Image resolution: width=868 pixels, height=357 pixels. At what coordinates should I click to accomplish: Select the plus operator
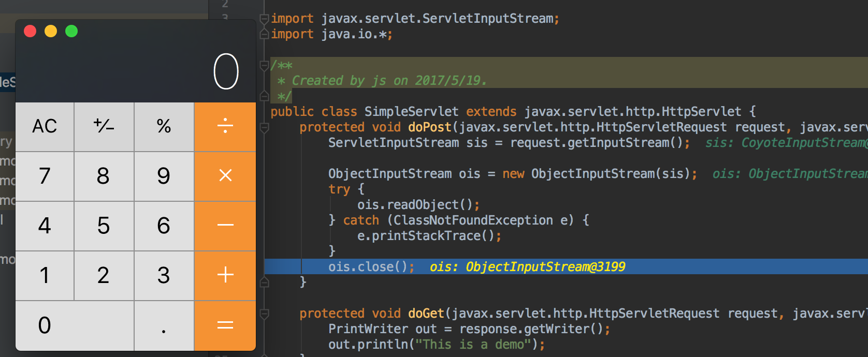click(225, 275)
